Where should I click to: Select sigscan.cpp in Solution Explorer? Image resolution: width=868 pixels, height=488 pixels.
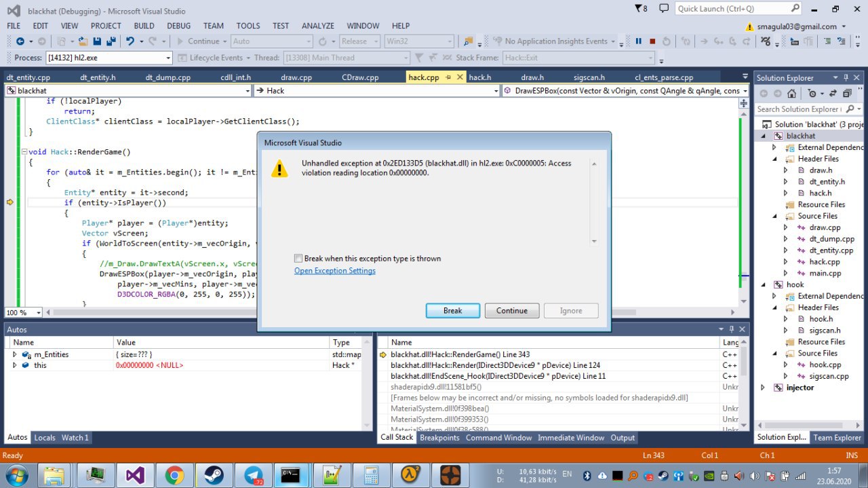pyautogui.click(x=829, y=376)
